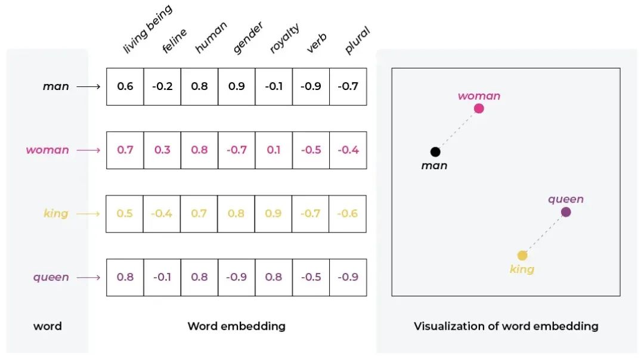Click the 'Word embedding' caption
The height and width of the screenshot is (360, 644).
236,326
